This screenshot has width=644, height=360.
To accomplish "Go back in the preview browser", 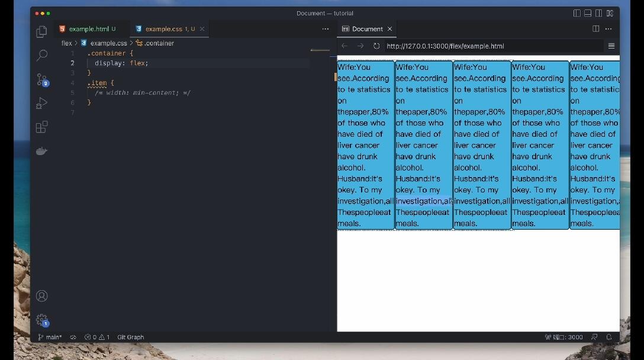I will pyautogui.click(x=344, y=46).
